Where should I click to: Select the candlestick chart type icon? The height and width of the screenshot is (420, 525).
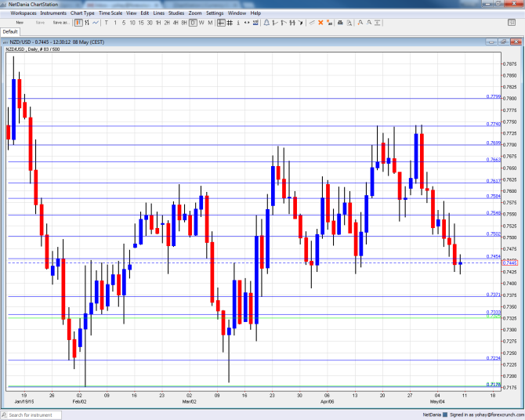point(78,23)
